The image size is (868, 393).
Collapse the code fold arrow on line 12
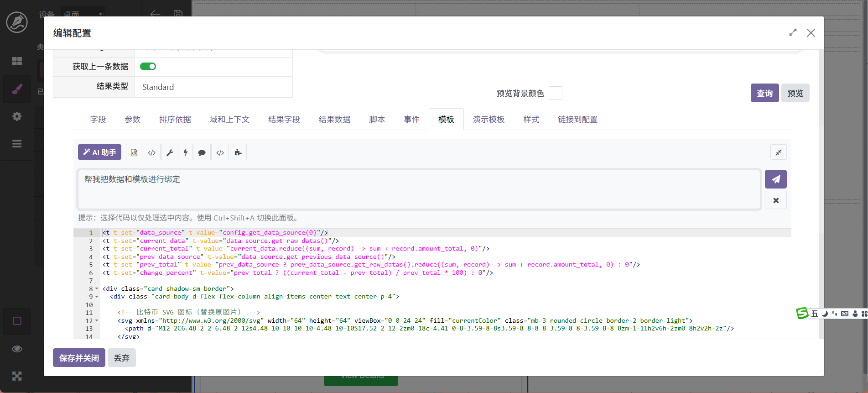(97, 321)
